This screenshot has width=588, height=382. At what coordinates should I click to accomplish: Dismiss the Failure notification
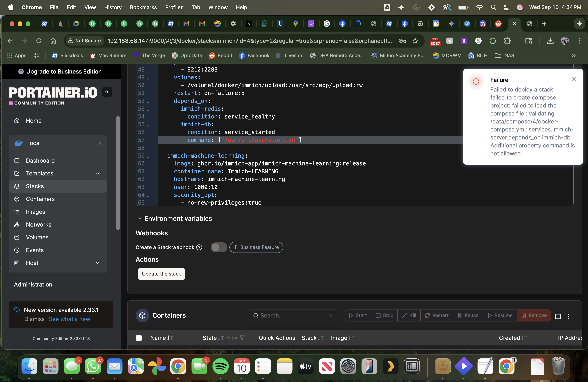(x=574, y=79)
